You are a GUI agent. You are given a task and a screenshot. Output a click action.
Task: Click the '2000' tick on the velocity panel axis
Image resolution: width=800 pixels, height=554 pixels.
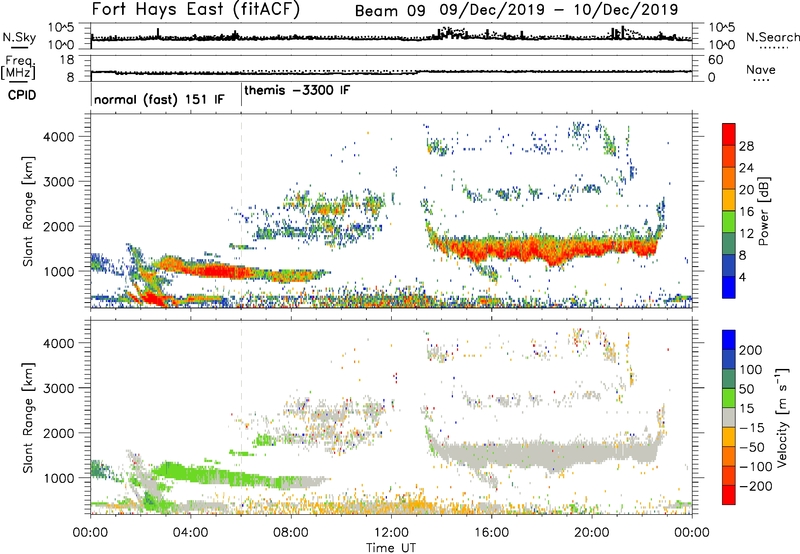point(59,433)
